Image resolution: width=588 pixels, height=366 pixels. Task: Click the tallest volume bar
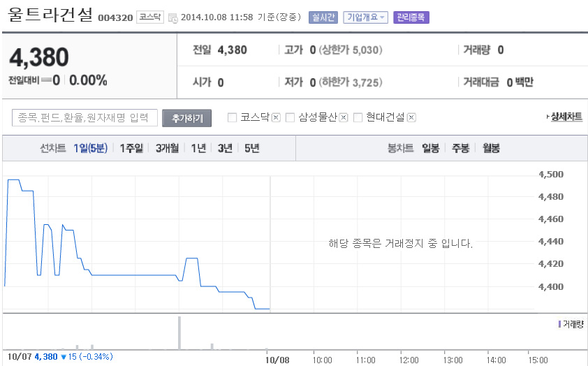[x=179, y=333]
